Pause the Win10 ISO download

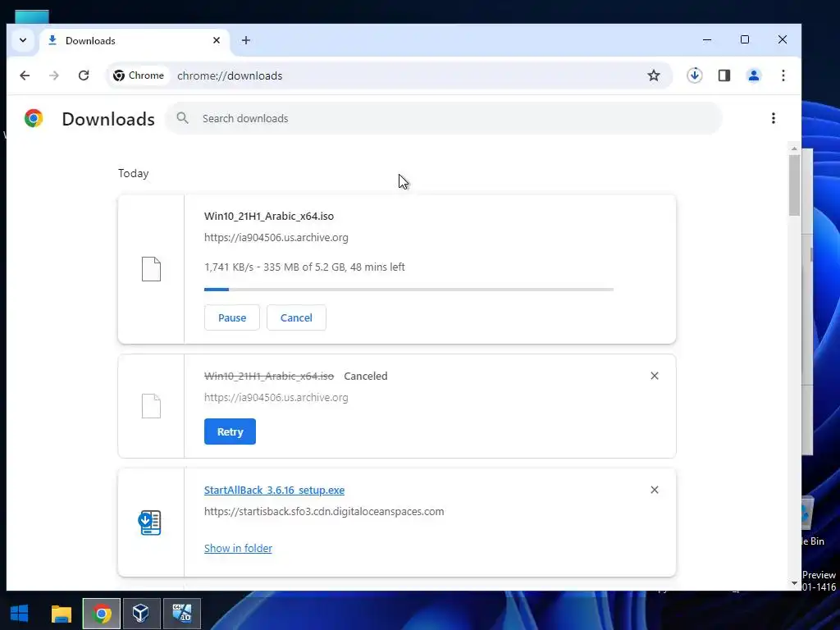click(232, 317)
